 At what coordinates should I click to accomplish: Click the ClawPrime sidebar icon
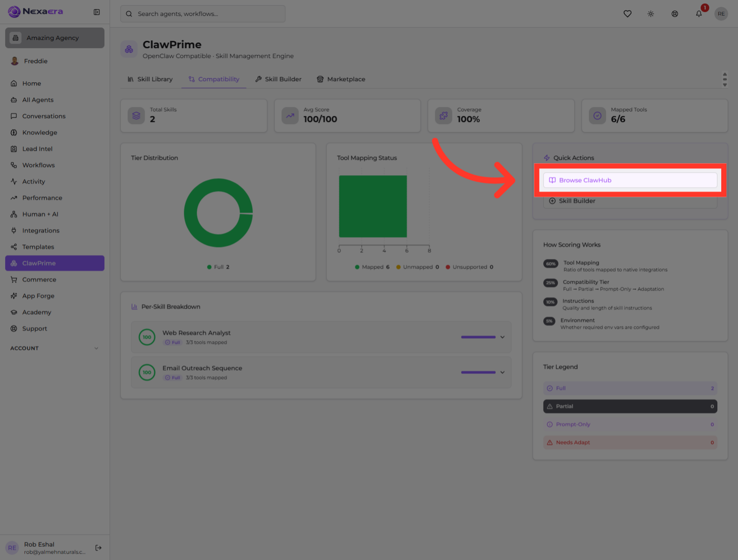pos(14,263)
